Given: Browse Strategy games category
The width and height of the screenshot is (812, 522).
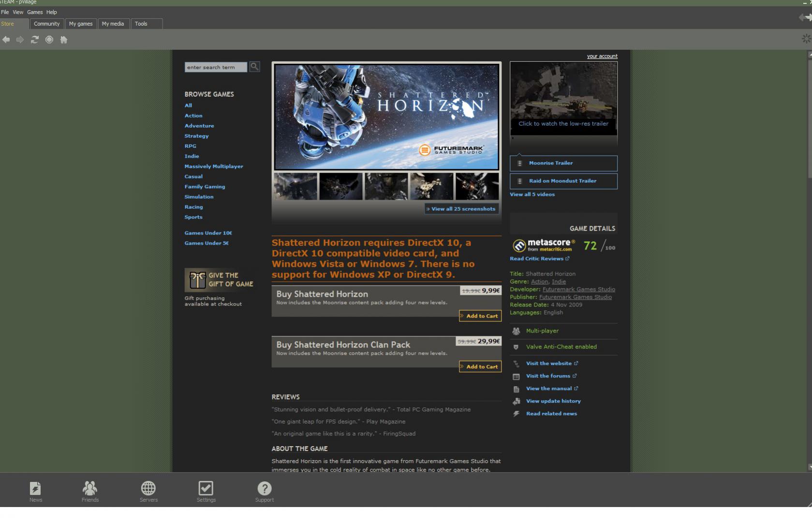Looking at the screenshot, I should click(196, 136).
